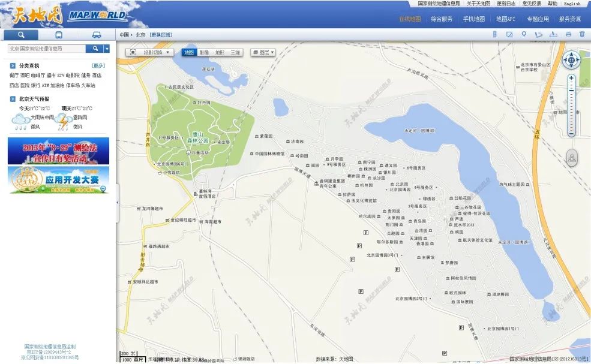591x364 pixels.
Task: Select the distance ruler measuring tool
Action: click(494, 34)
